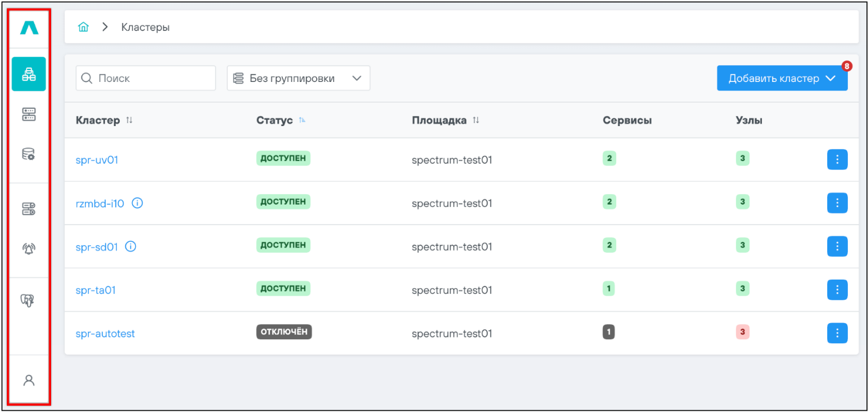The image size is (868, 412).
Task: Open the three-dot menu for spr-uv01
Action: [x=837, y=159]
